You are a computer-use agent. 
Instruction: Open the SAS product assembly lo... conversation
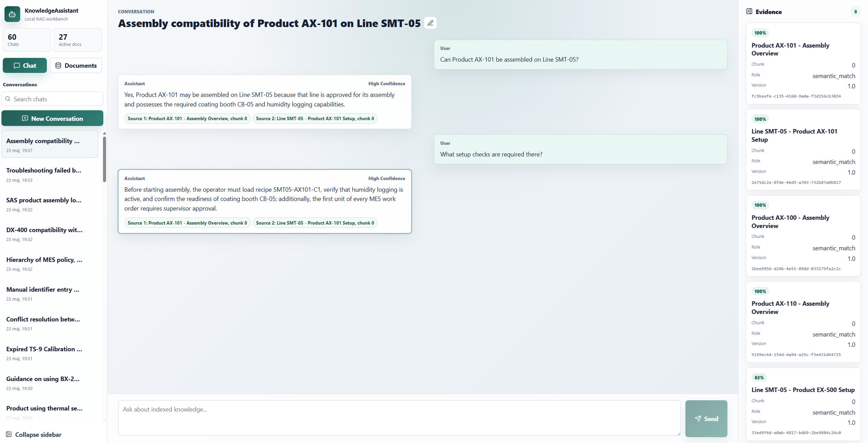click(50, 204)
